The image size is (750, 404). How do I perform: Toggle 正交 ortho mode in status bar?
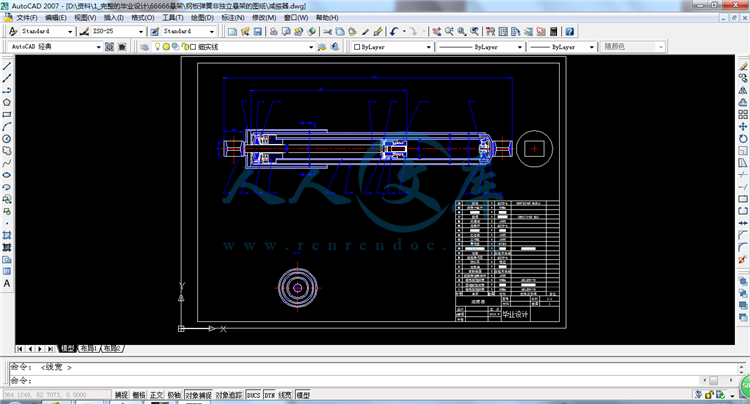coord(156,395)
